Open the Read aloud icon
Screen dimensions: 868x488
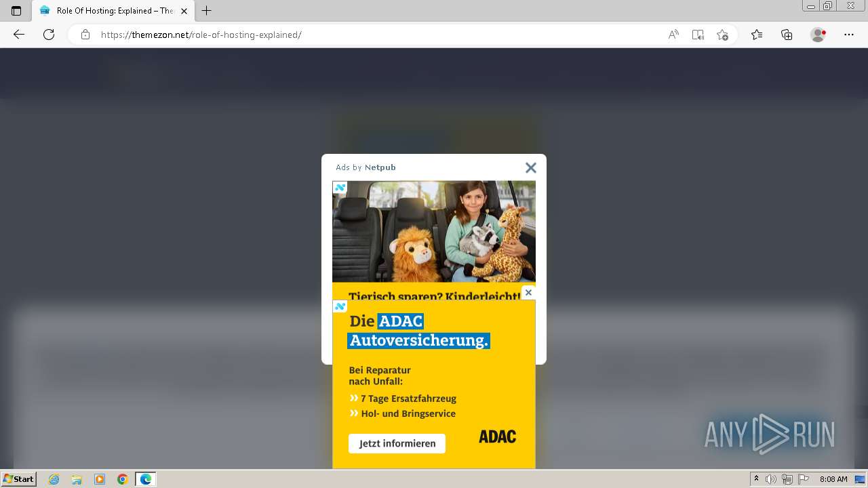tap(673, 35)
